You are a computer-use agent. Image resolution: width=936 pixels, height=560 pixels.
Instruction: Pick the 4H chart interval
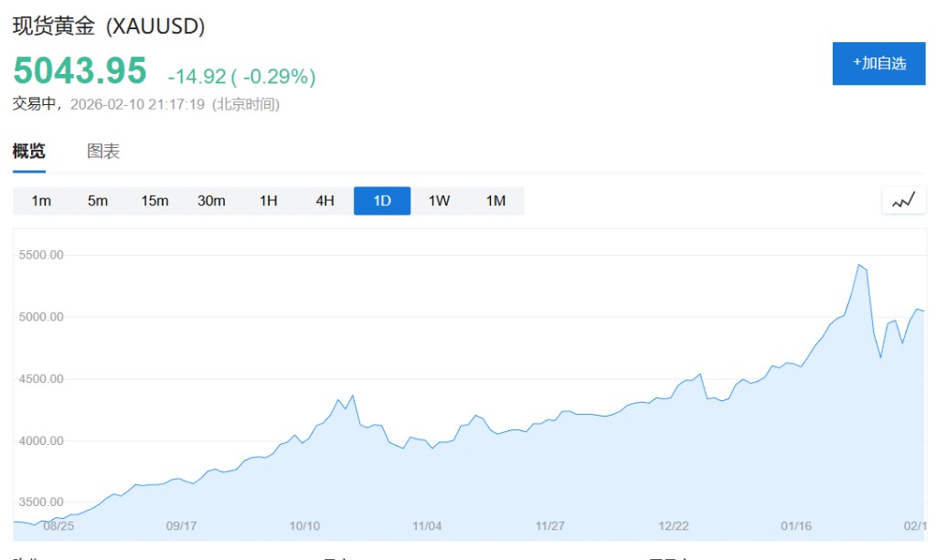[324, 201]
